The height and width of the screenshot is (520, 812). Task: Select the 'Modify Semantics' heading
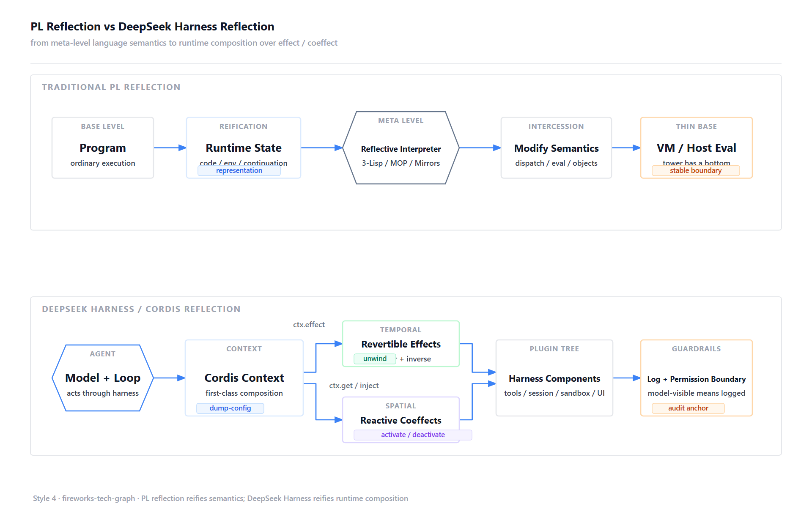pyautogui.click(x=557, y=148)
